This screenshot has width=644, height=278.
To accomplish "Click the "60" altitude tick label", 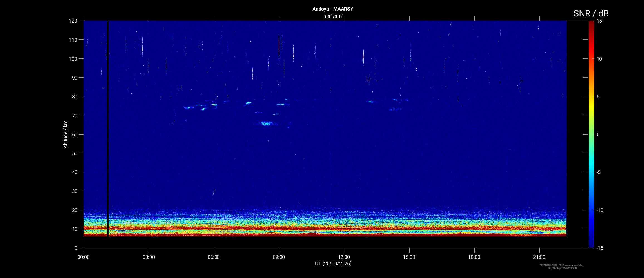I will point(74,134).
